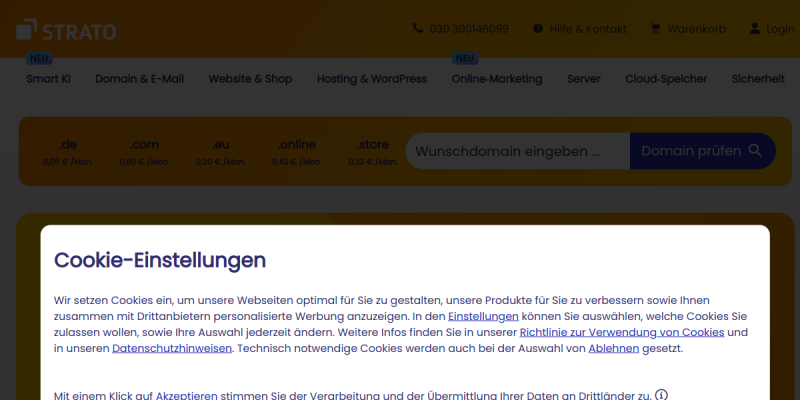The width and height of the screenshot is (800, 400).
Task: Click the 0,60 € /Mon. price text
Action: 144,162
